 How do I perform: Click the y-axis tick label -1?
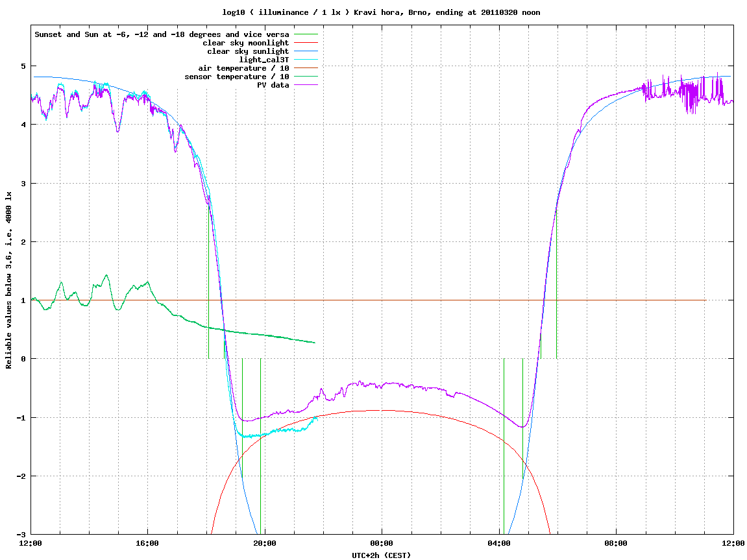pyautogui.click(x=21, y=418)
